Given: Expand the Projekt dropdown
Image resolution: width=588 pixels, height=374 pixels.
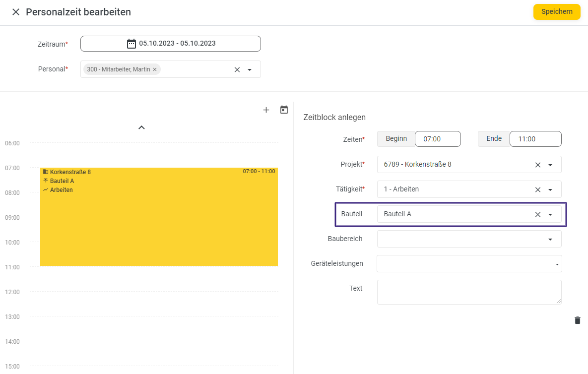Looking at the screenshot, I should click(550, 165).
